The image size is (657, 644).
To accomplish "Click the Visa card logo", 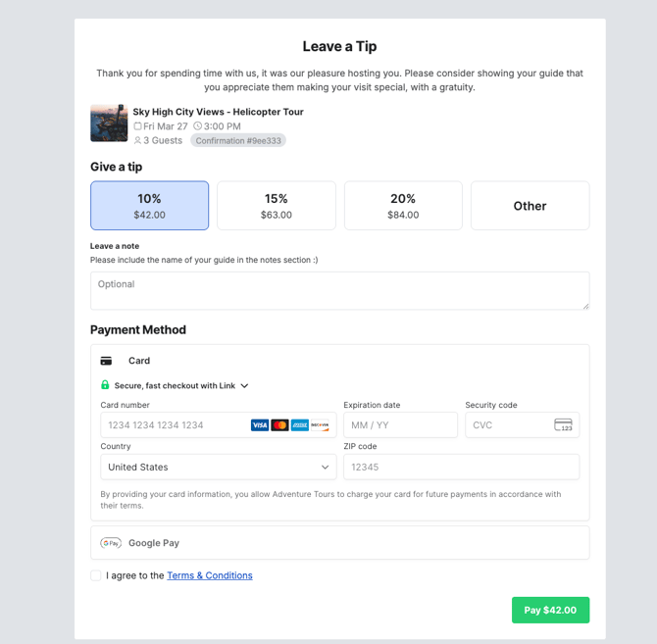I will coord(259,425).
